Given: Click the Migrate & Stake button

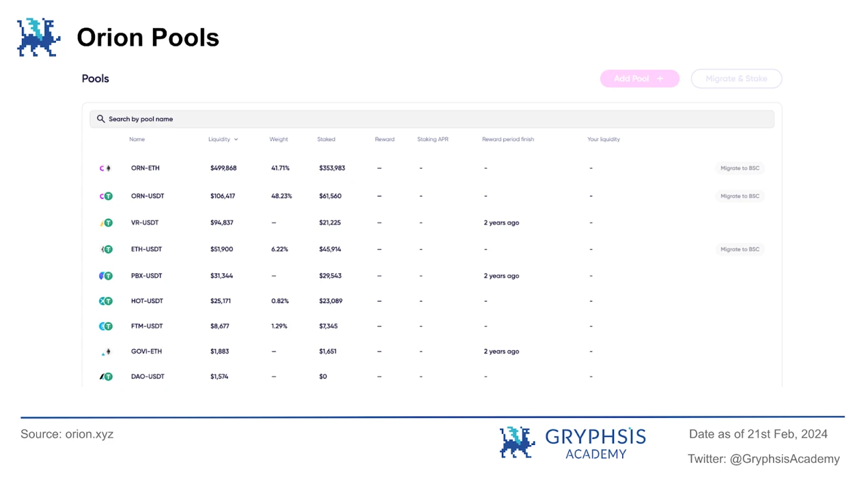Looking at the screenshot, I should 736,79.
